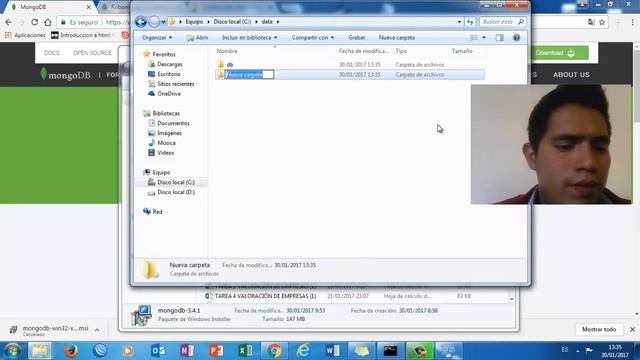Open Incluir en biblioteca dropdown
This screenshot has width=640, height=360.
pos(249,38)
